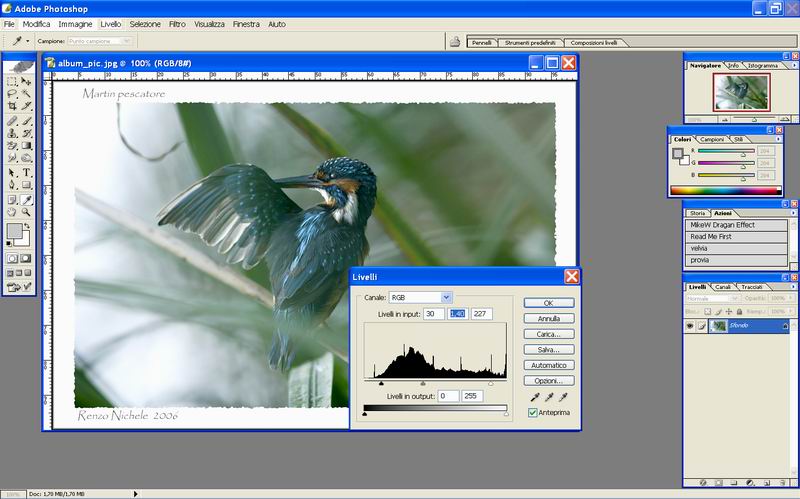This screenshot has height=499, width=800.
Task: Click the black point eyedropper in Livelli
Action: point(535,397)
